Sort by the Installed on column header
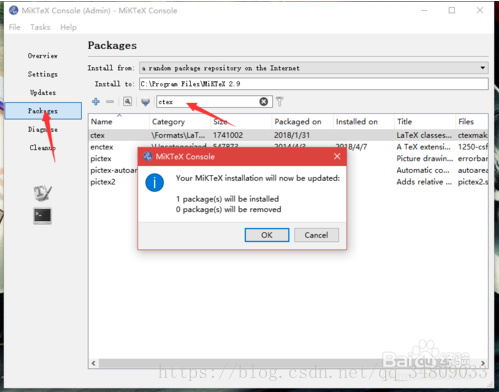The width and height of the screenshot is (499, 392). (363, 122)
